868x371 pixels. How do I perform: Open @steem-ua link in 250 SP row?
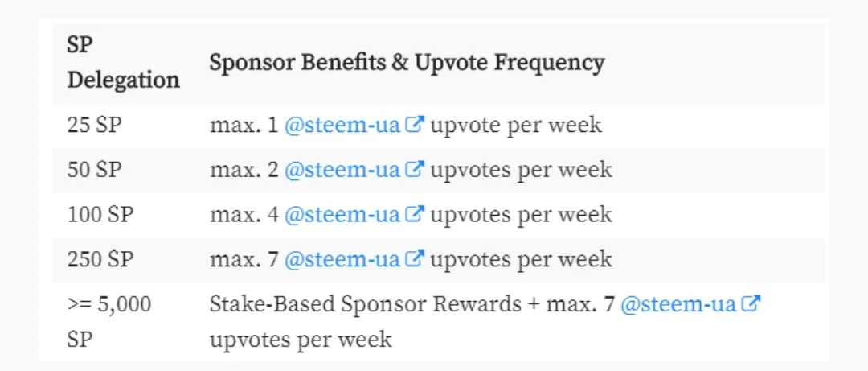tap(354, 259)
